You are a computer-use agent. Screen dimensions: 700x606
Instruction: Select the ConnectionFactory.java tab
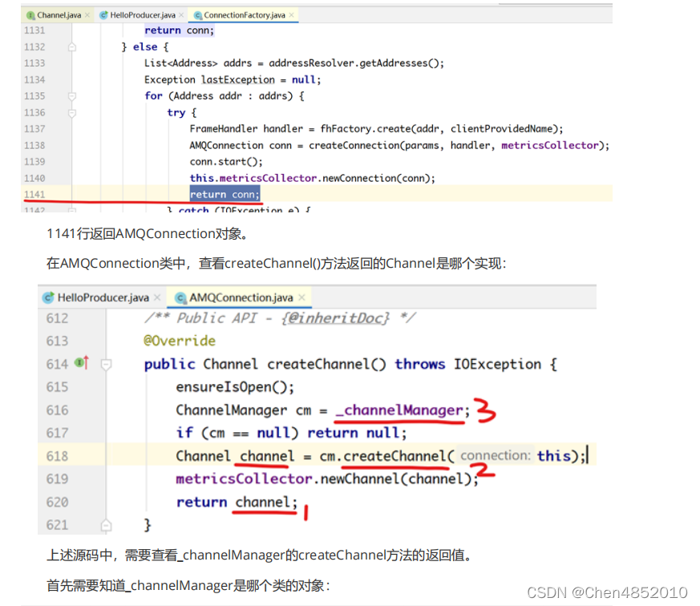[x=245, y=15]
